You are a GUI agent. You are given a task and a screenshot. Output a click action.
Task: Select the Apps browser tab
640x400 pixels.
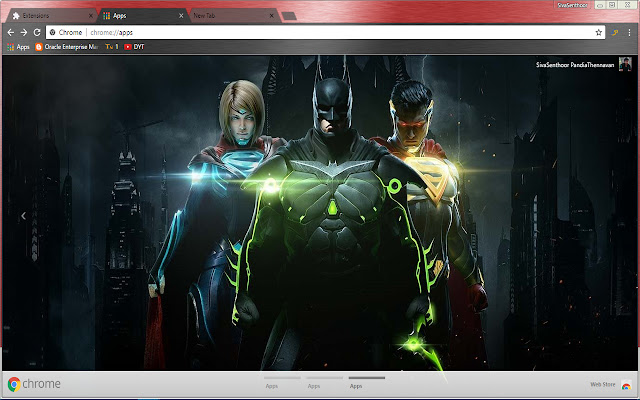(143, 16)
